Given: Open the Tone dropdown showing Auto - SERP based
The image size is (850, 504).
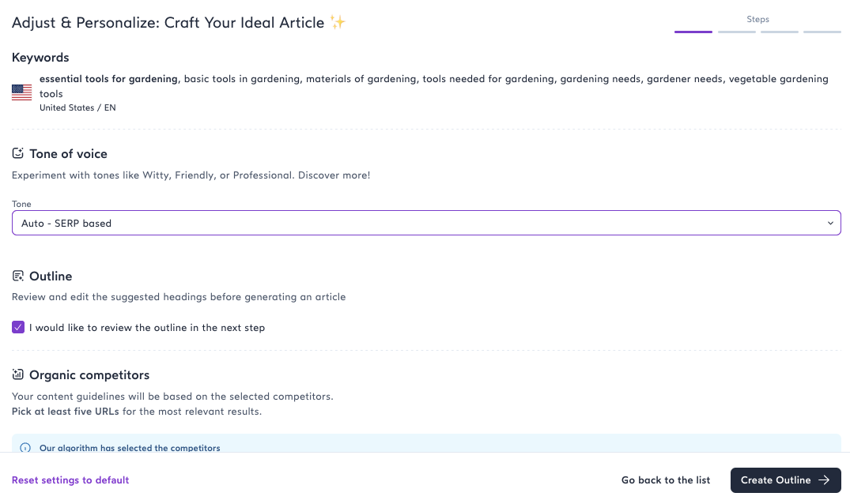Looking at the screenshot, I should pyautogui.click(x=425, y=224).
